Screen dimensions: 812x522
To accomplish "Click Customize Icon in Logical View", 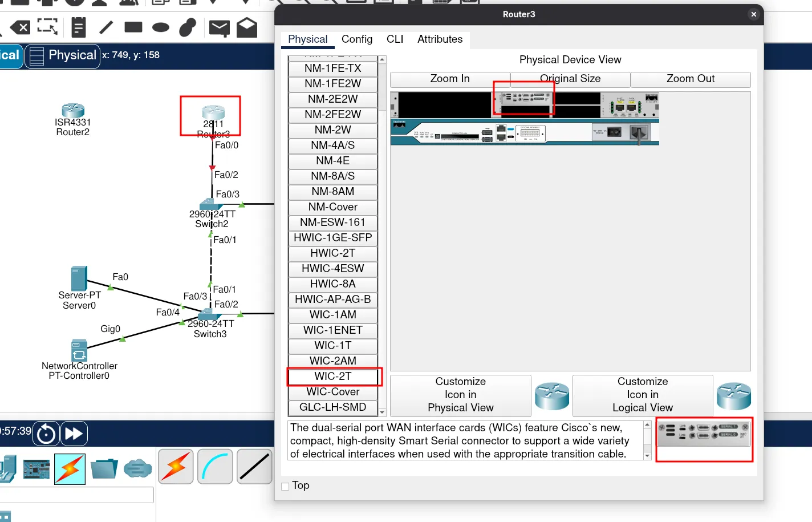I will tap(642, 395).
